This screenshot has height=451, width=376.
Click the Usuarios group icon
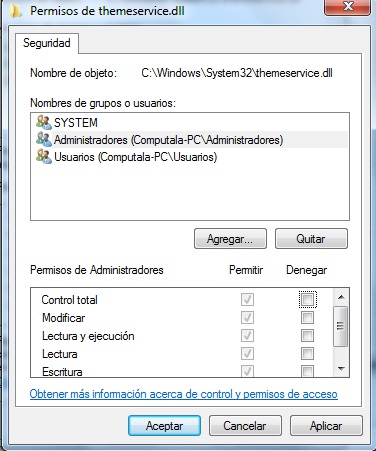(x=44, y=156)
